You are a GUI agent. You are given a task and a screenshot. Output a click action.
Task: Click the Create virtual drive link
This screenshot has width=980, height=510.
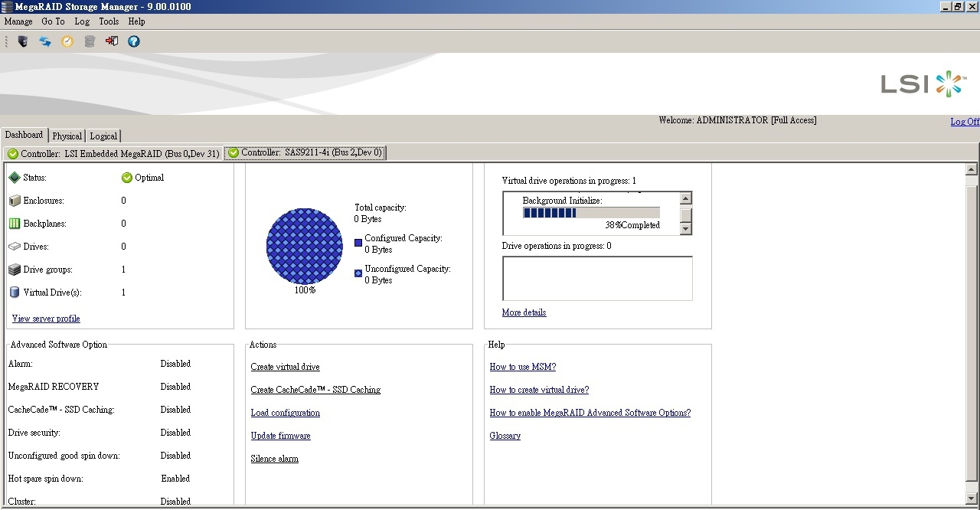tap(285, 367)
